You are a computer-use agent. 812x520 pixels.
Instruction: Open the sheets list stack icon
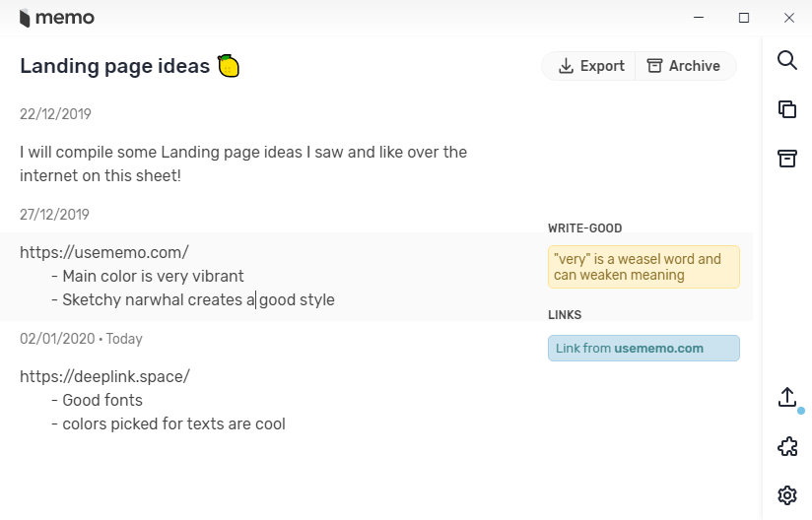pos(786,109)
